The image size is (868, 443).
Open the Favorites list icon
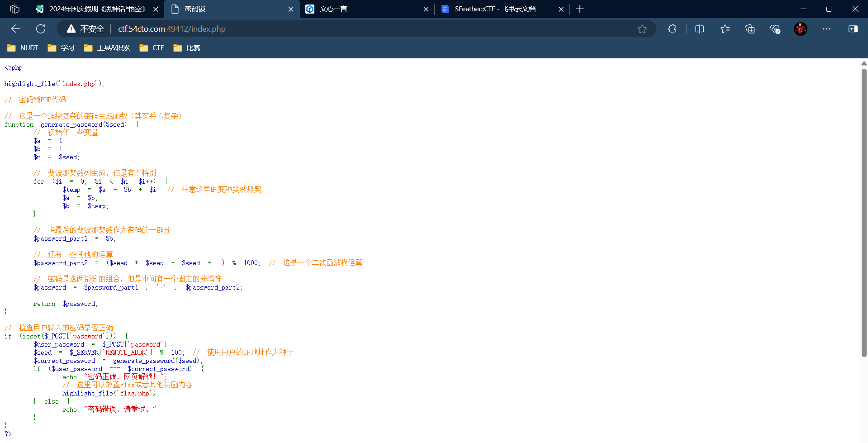(x=725, y=29)
